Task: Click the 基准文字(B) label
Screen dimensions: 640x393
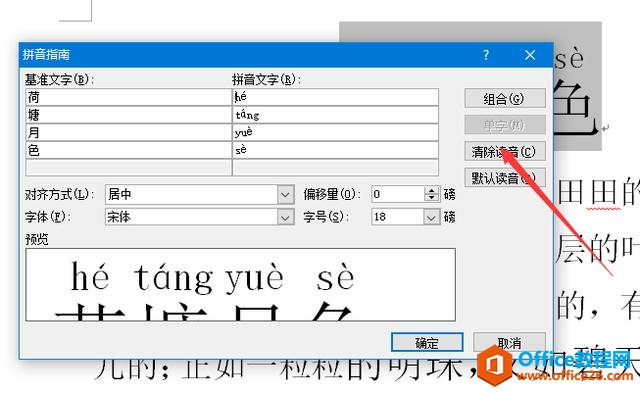Action: click(x=60, y=80)
